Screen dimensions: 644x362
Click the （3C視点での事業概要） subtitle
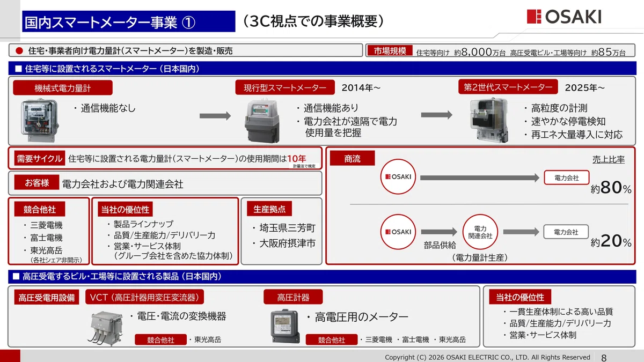pyautogui.click(x=313, y=20)
